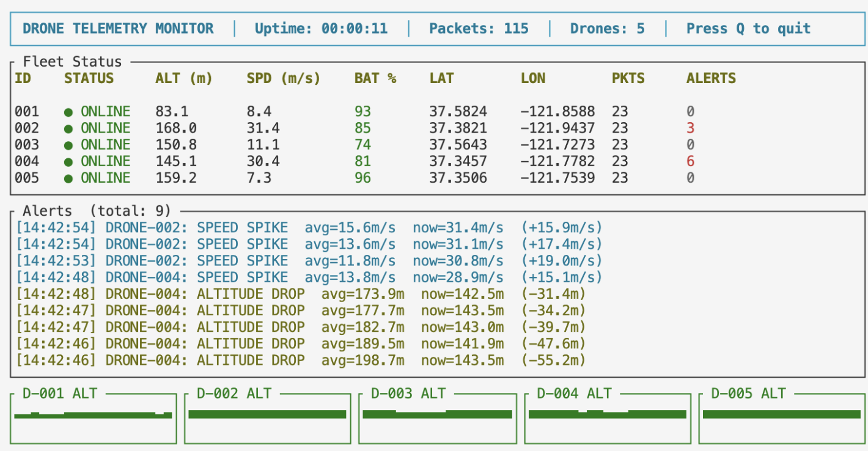This screenshot has width=868, height=451.
Task: Click battery value 81
Action: click(x=362, y=161)
